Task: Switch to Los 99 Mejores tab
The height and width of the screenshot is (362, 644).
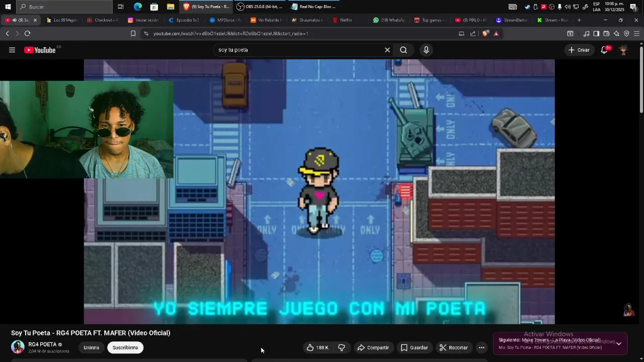Action: click(61, 20)
